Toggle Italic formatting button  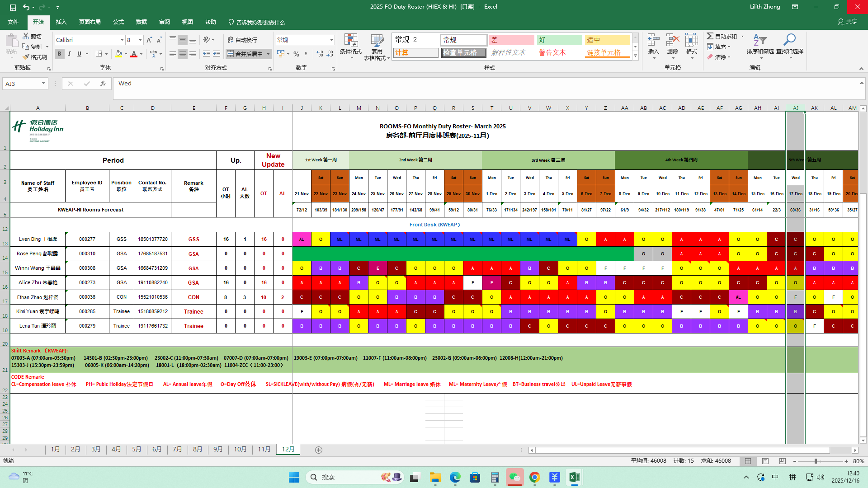coord(69,54)
